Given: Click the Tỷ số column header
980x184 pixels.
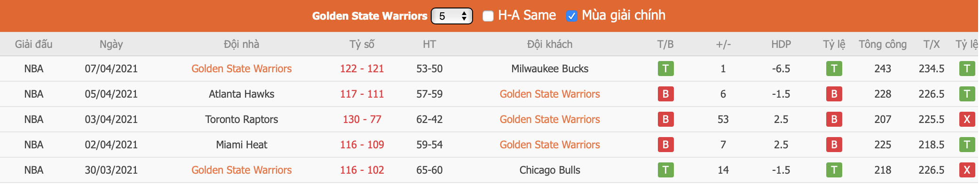Looking at the screenshot, I should click(x=362, y=44).
